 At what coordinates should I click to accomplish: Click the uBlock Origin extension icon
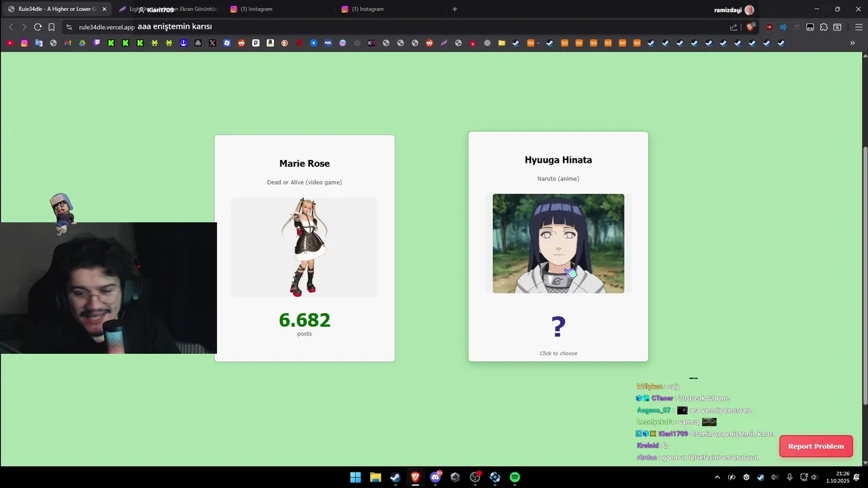[x=769, y=27]
